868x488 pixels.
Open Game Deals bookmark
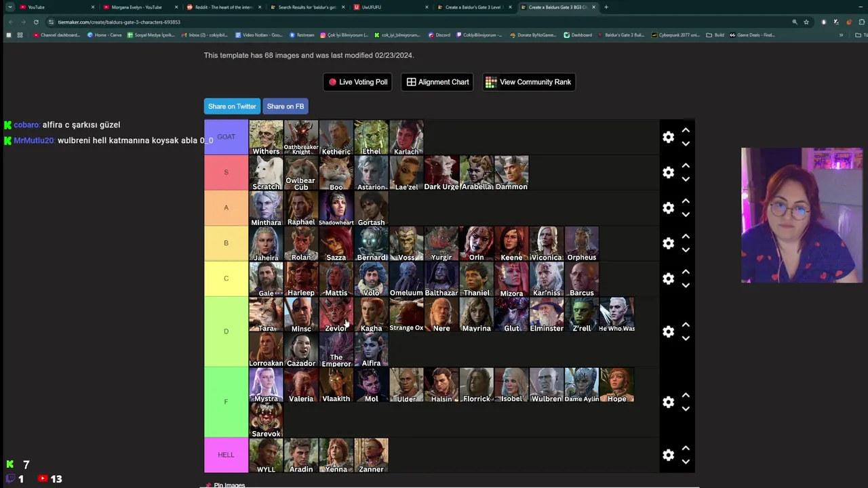click(752, 35)
